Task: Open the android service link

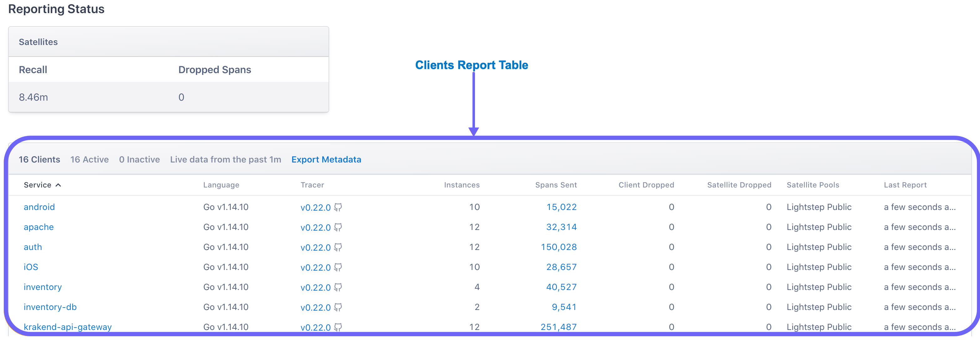Action: 39,207
